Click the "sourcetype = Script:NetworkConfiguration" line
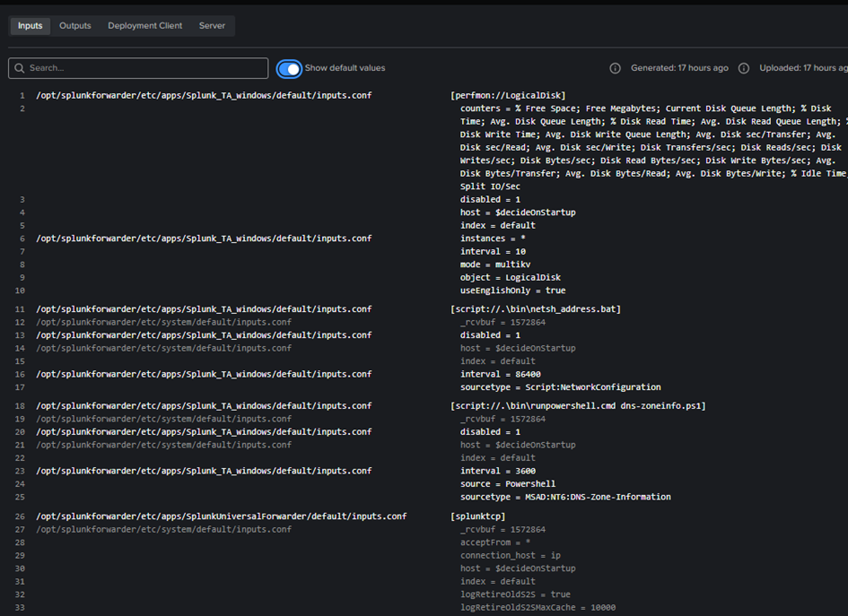Image resolution: width=848 pixels, height=616 pixels. (560, 387)
